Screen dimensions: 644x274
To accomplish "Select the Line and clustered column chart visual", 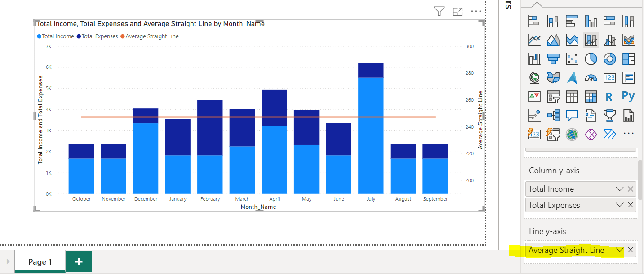I will point(609,40).
